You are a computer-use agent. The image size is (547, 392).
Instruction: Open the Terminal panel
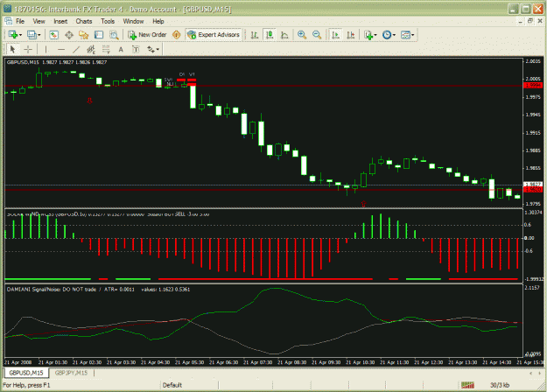click(x=99, y=35)
